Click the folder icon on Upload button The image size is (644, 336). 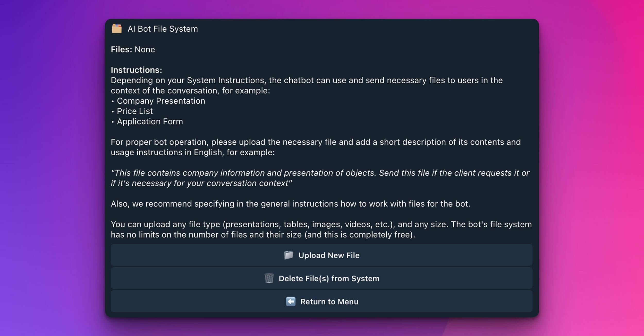pyautogui.click(x=289, y=255)
